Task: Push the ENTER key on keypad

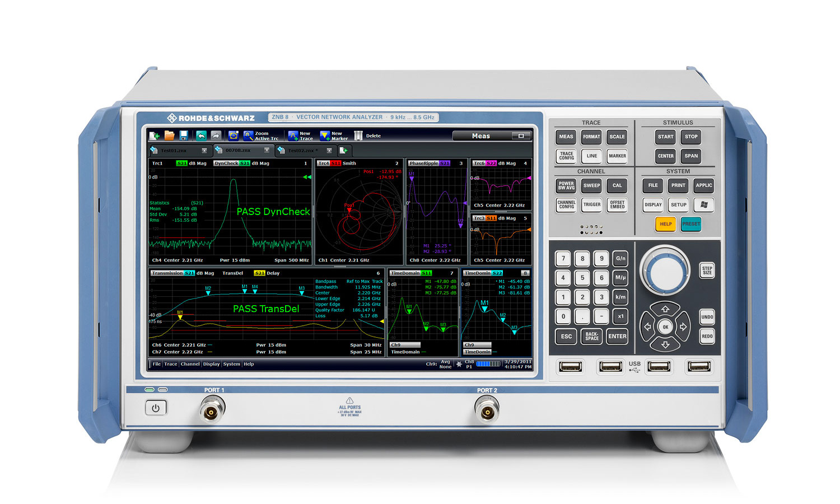Action: 617,337
